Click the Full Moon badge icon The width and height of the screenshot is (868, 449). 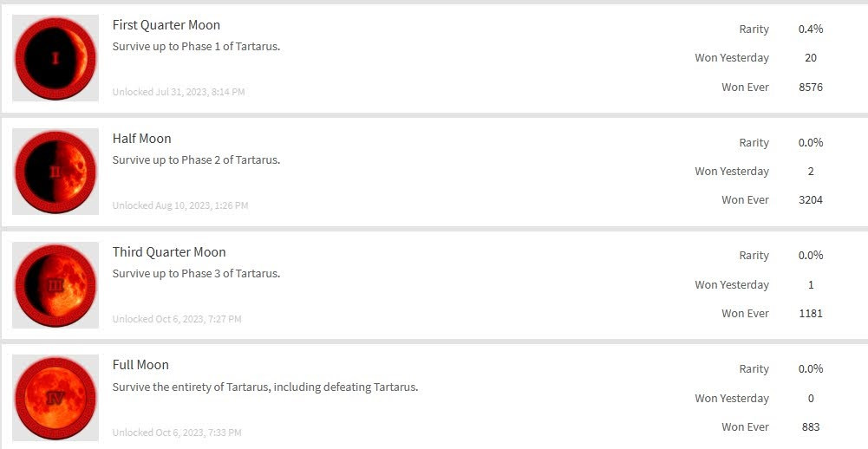tap(55, 399)
